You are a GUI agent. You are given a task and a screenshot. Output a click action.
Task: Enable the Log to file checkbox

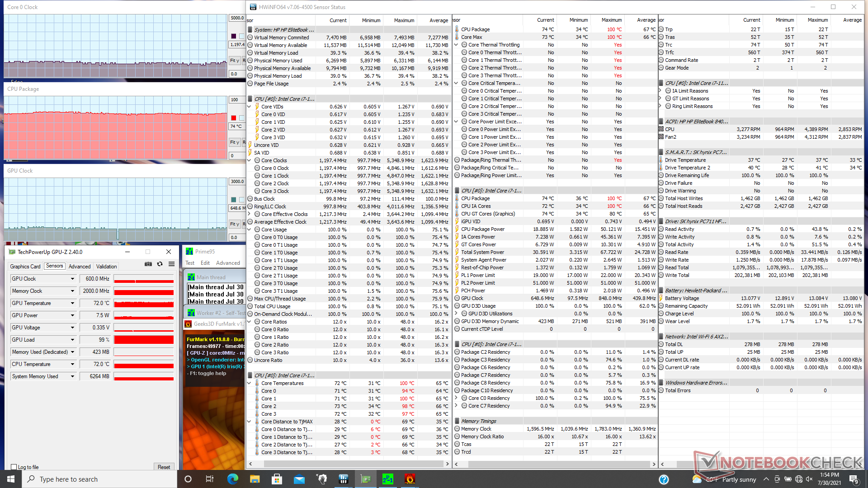[14, 467]
